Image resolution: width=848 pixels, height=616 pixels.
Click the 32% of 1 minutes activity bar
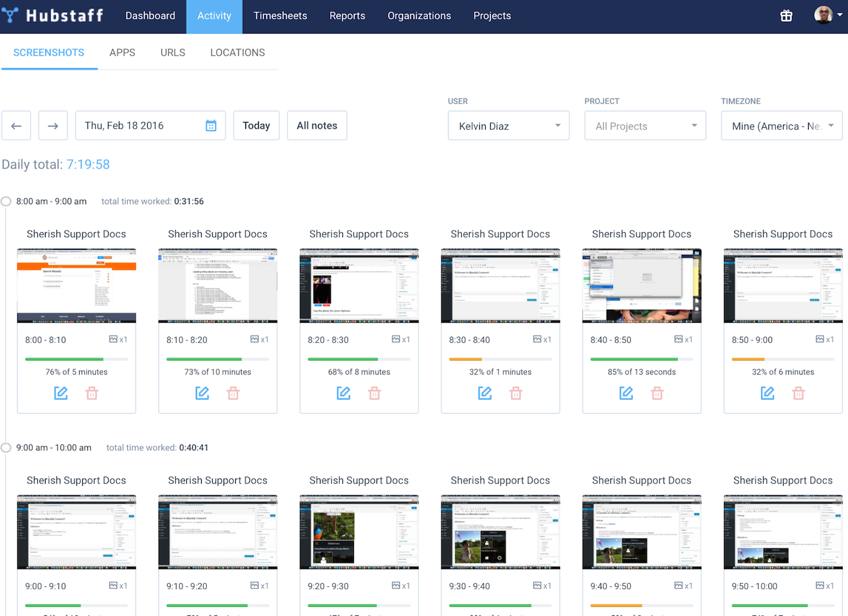click(500, 359)
